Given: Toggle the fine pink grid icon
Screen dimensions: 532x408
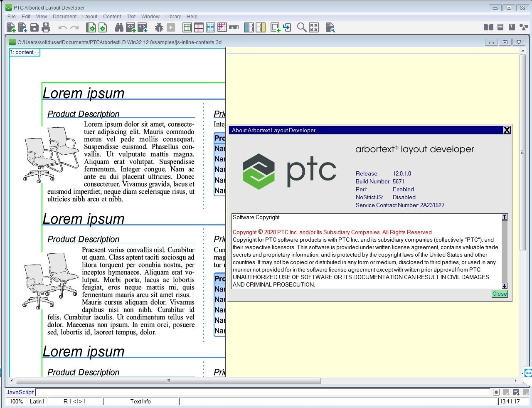Looking at the screenshot, I should 222,27.
